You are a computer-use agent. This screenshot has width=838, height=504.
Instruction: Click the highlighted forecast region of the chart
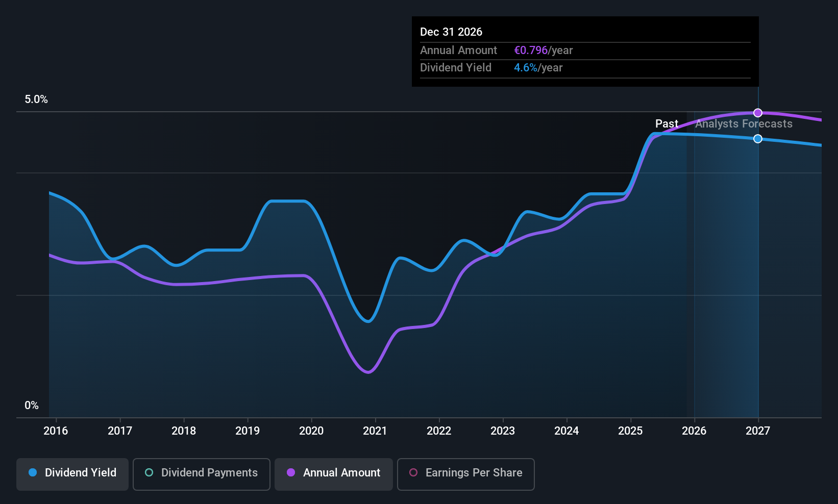725,255
